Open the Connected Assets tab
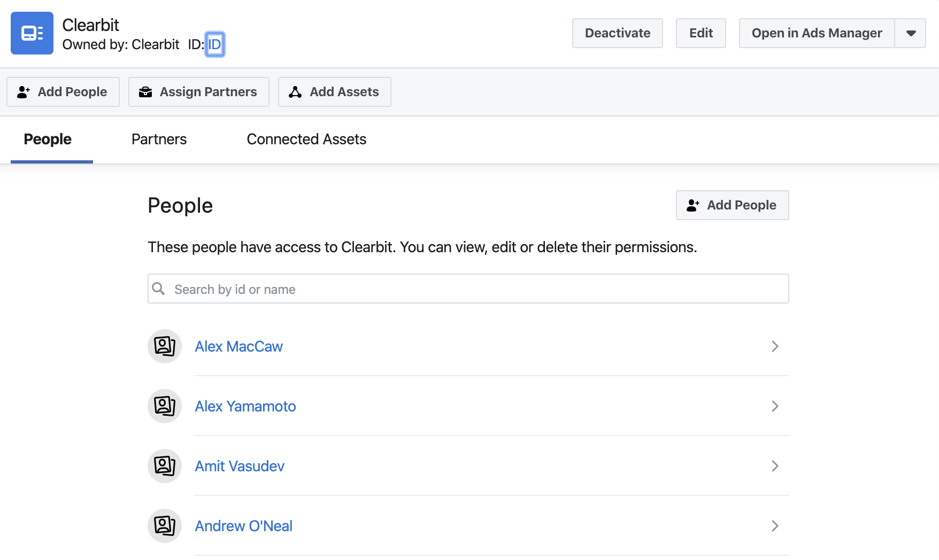 306,139
